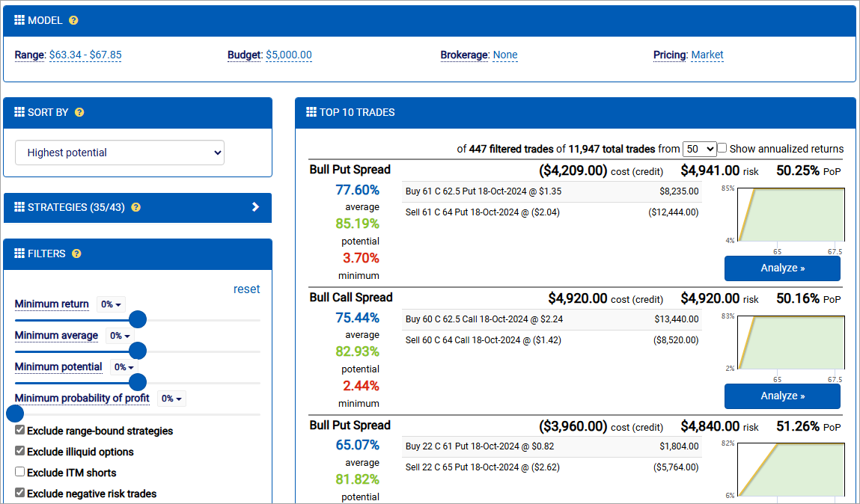860x504 pixels.
Task: Click the $4,941.00 risk value
Action: pyautogui.click(x=710, y=171)
